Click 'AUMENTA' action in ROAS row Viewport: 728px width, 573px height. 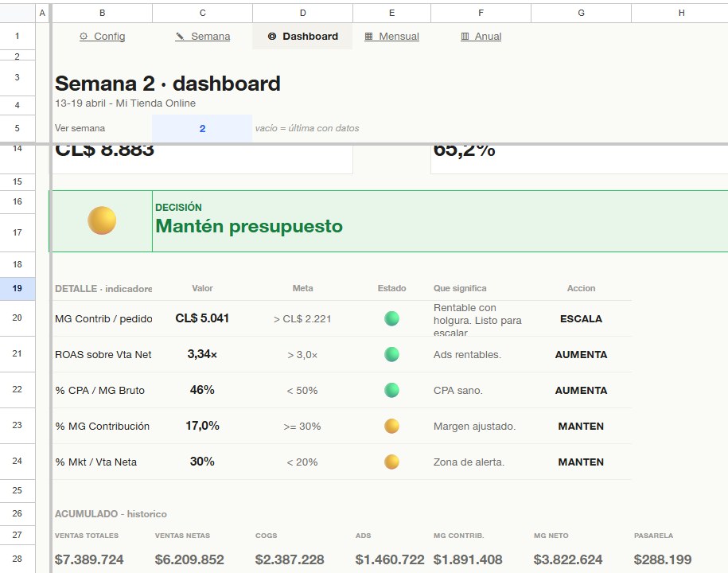(x=581, y=355)
